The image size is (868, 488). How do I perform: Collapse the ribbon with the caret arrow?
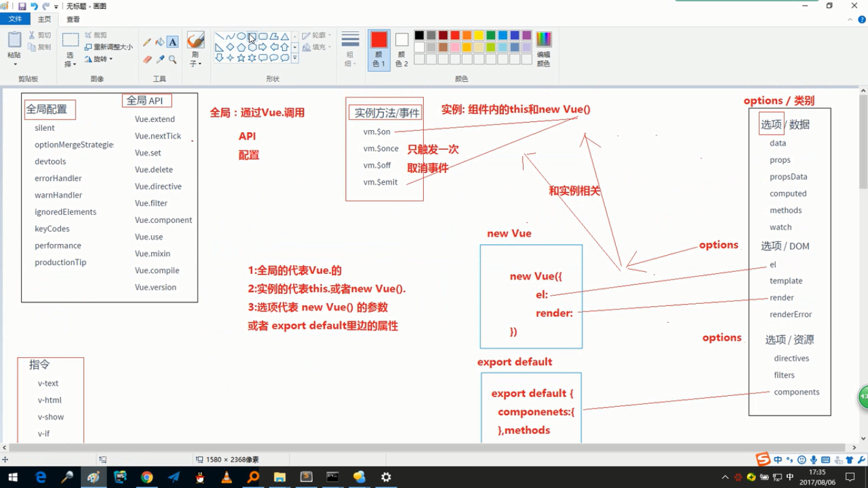(851, 20)
